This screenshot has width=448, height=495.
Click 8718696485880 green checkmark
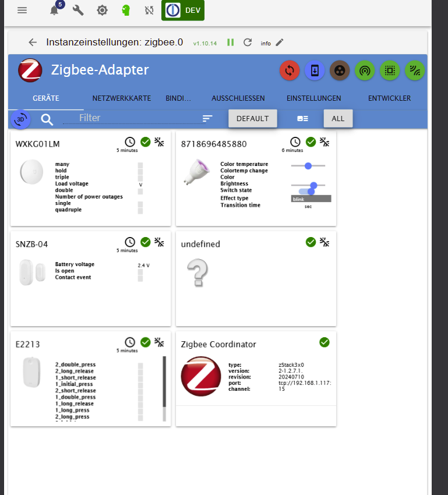coord(311,142)
